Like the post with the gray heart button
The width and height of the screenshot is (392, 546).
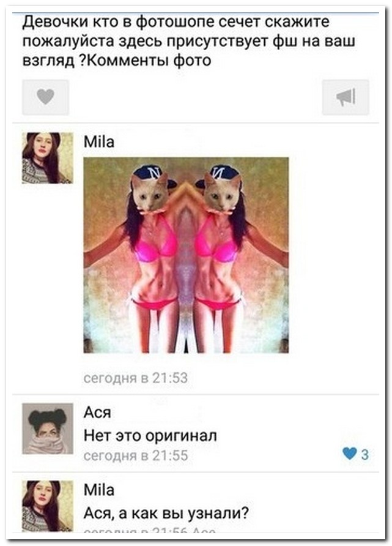click(x=46, y=97)
